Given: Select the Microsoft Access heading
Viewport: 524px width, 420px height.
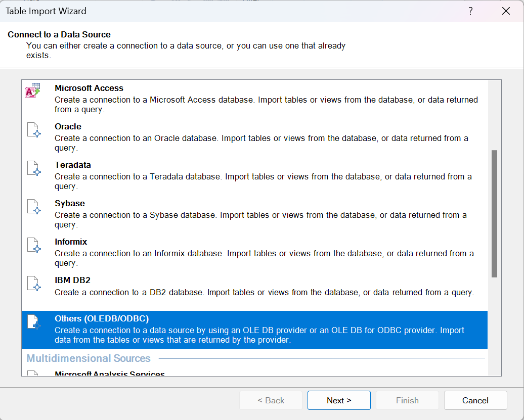Looking at the screenshot, I should 89,88.
